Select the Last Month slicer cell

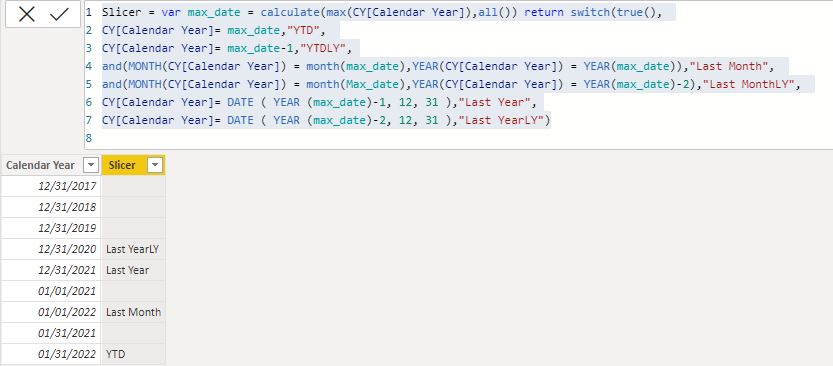point(133,312)
